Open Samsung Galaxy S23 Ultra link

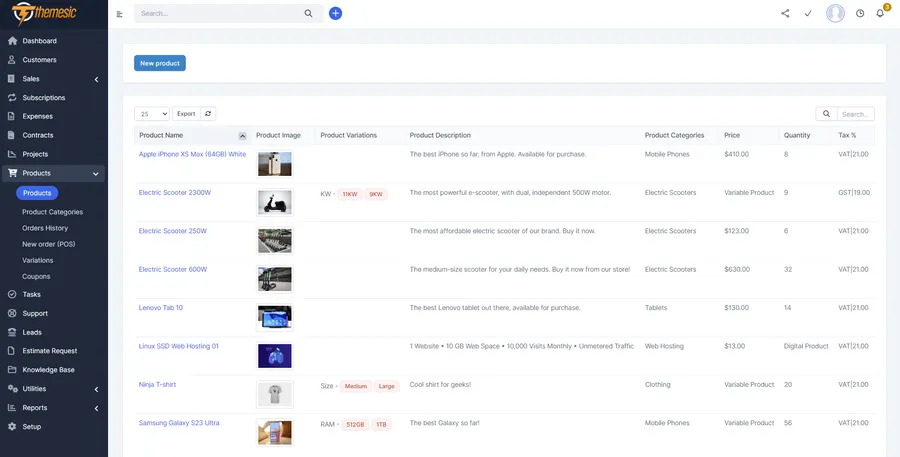(x=179, y=423)
